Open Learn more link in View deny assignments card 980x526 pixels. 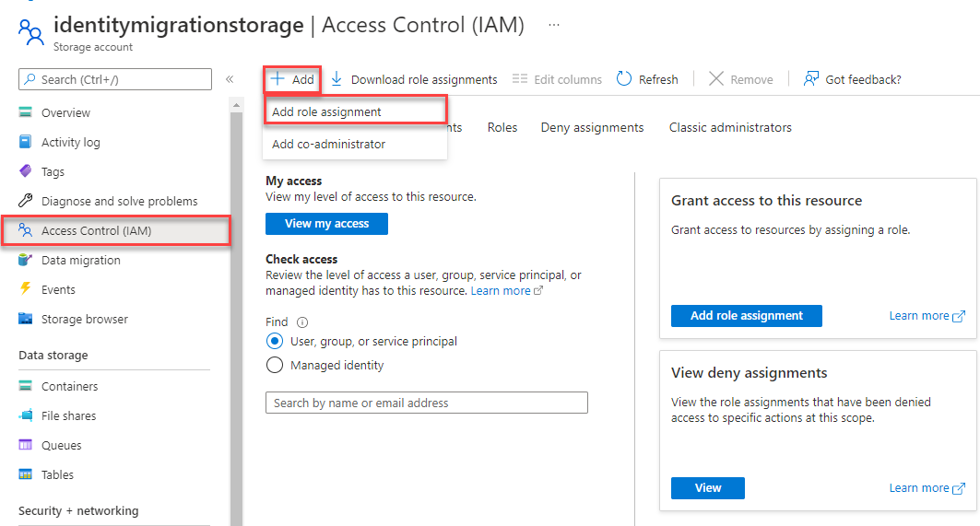click(927, 488)
